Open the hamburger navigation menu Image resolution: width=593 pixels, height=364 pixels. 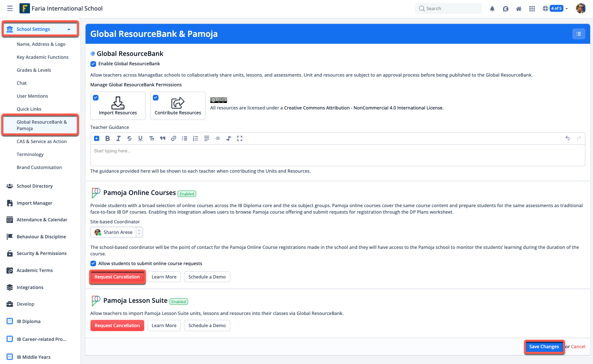10,8
